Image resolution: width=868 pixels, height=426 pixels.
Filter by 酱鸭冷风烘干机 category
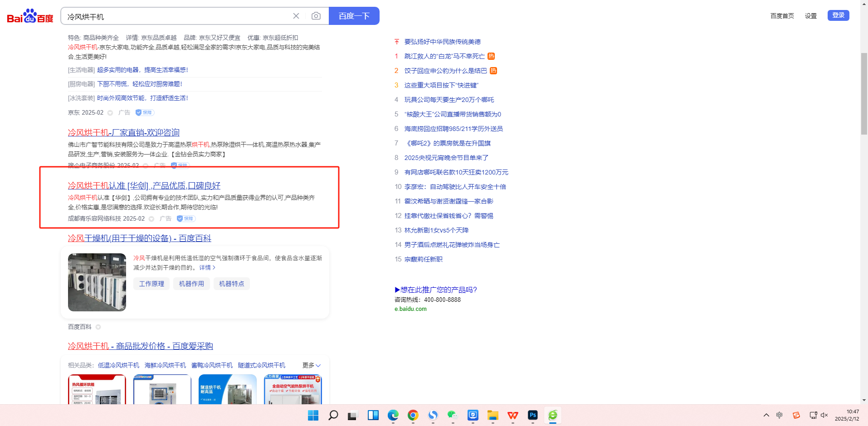212,365
